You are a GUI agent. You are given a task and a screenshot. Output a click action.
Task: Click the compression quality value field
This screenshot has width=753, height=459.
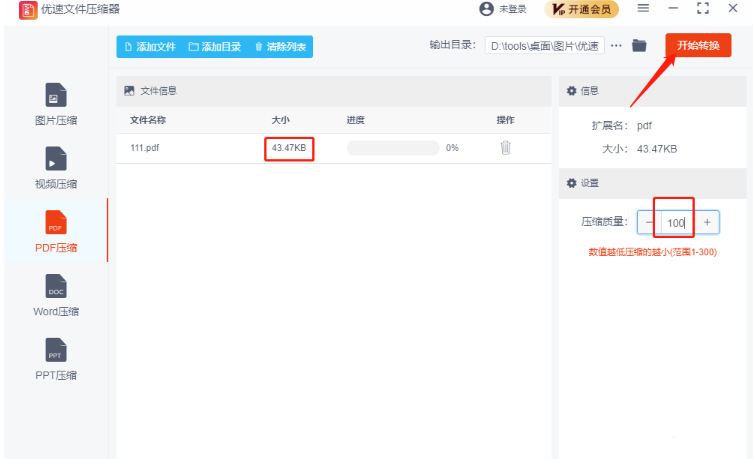pos(678,223)
